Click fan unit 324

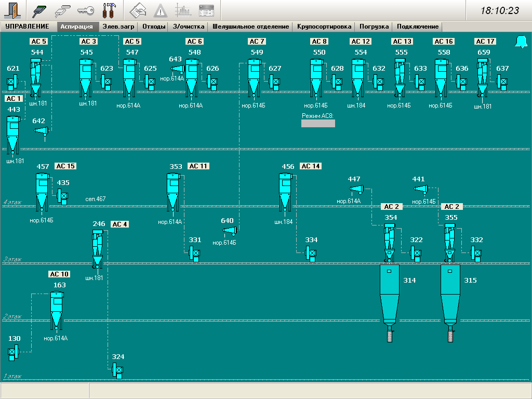pyautogui.click(x=118, y=370)
